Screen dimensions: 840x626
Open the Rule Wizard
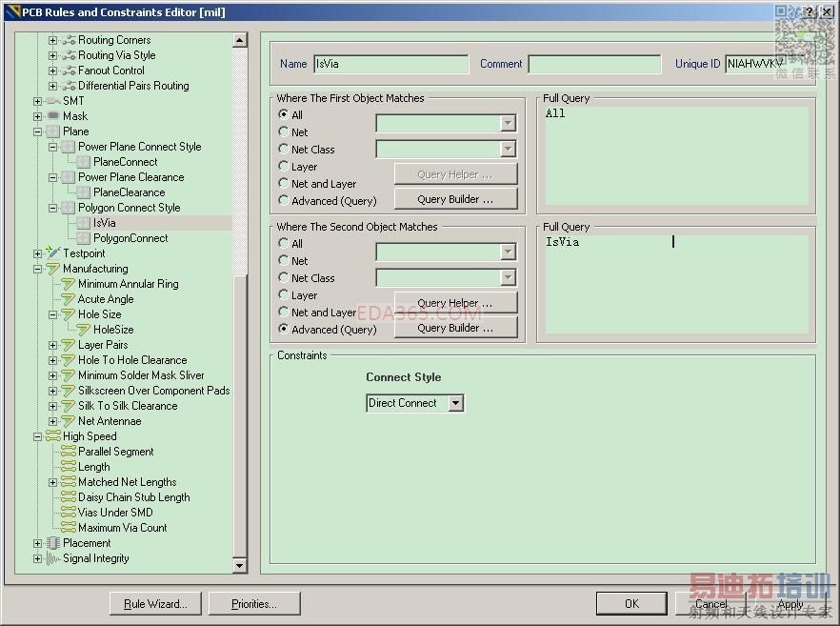tap(155, 603)
